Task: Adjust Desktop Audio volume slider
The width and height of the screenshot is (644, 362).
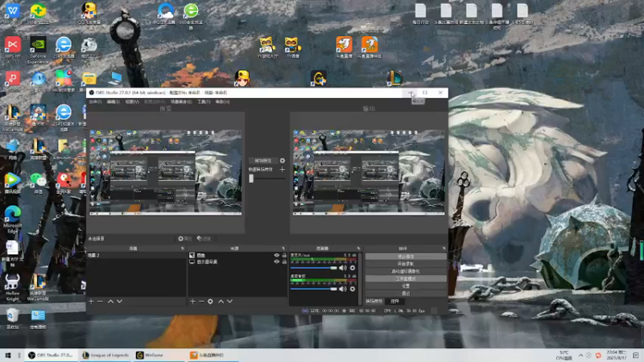Action: click(x=313, y=289)
